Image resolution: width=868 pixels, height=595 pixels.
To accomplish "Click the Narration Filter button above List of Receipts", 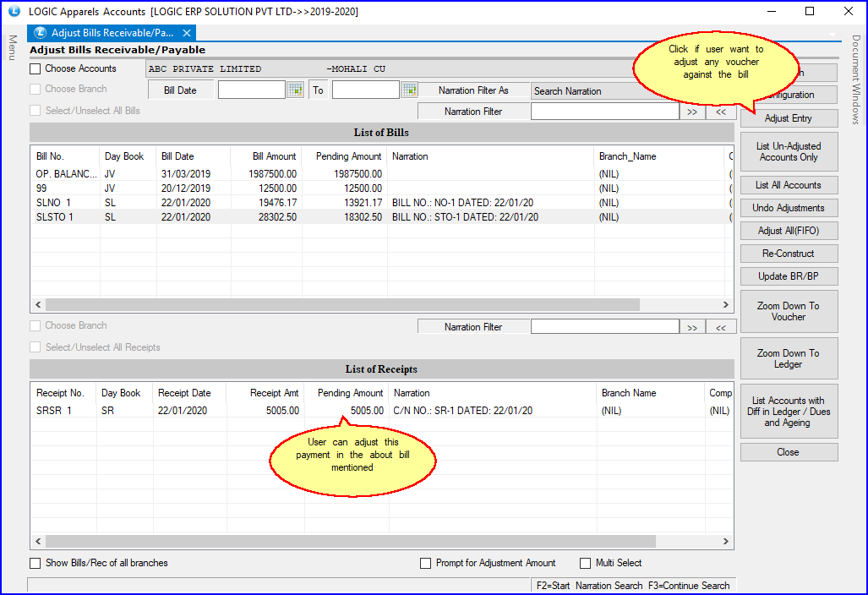I will pyautogui.click(x=473, y=327).
